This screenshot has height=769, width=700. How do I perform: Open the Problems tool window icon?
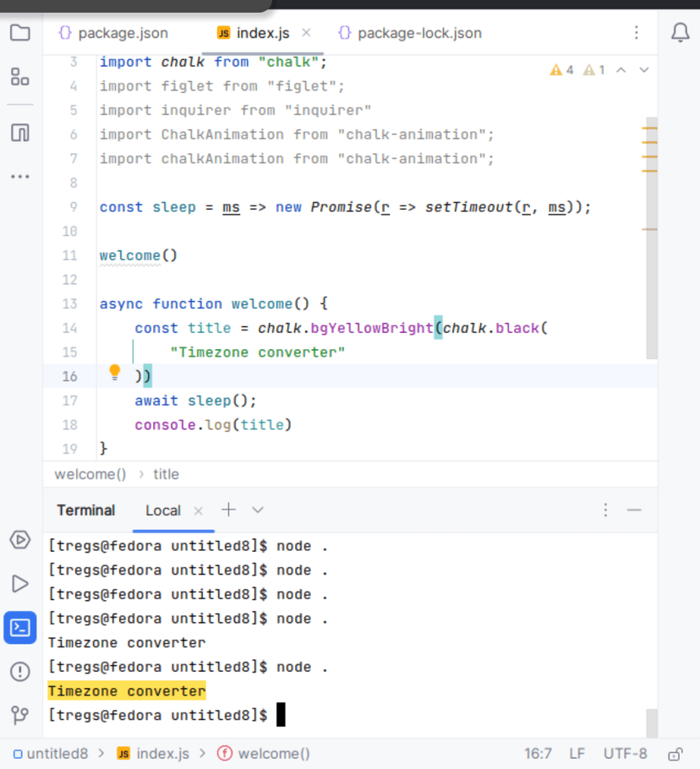[x=19, y=672]
